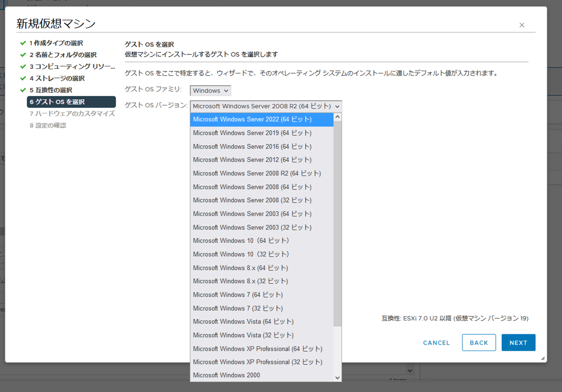Close the 新規仮想マシン wizard
This screenshot has width=562, height=392.
click(522, 25)
